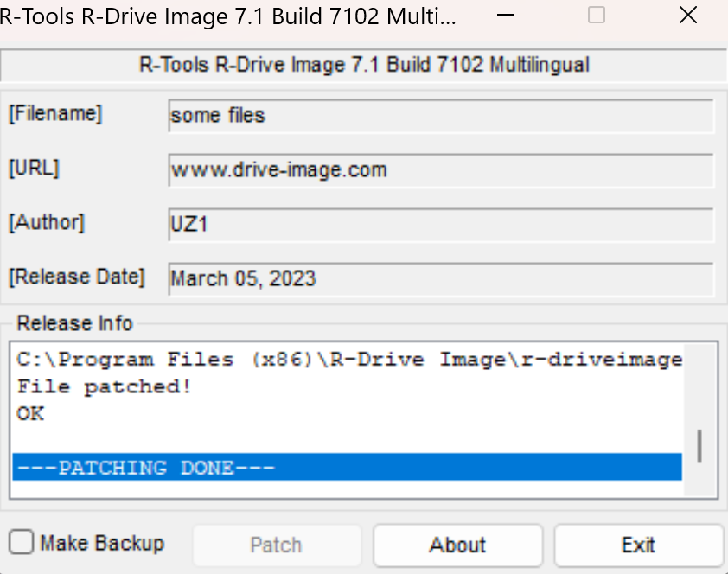Click the greyed-out Patch button
The height and width of the screenshot is (574, 728).
point(276,545)
